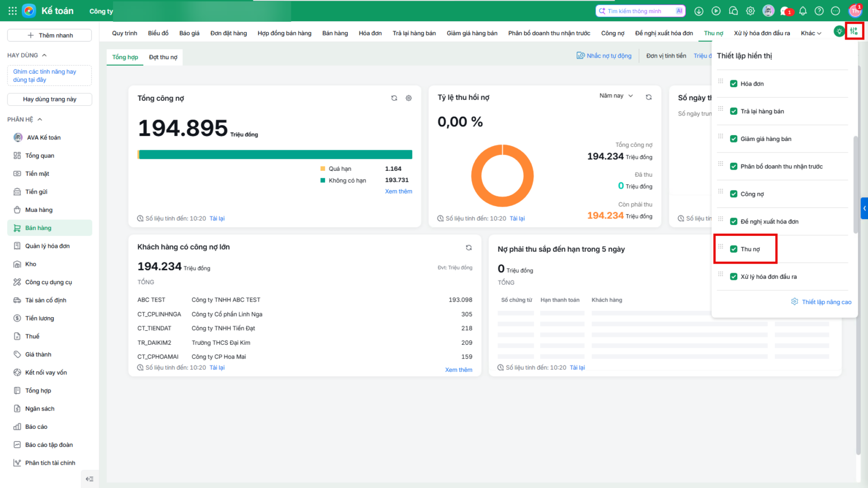Go to Mua hàng module
The height and width of the screenshot is (488, 868).
point(49,210)
